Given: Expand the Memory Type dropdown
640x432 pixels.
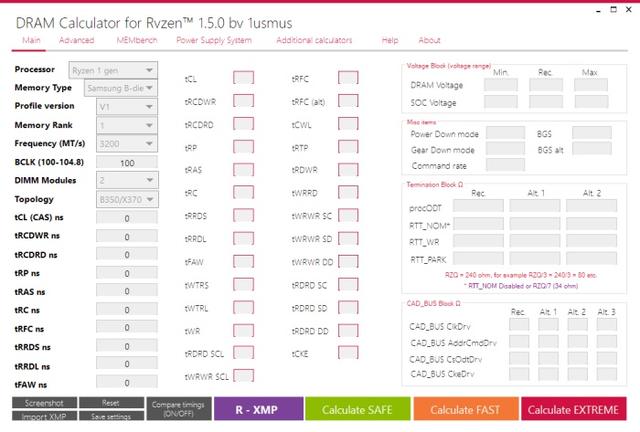Looking at the screenshot, I should pos(121,88).
